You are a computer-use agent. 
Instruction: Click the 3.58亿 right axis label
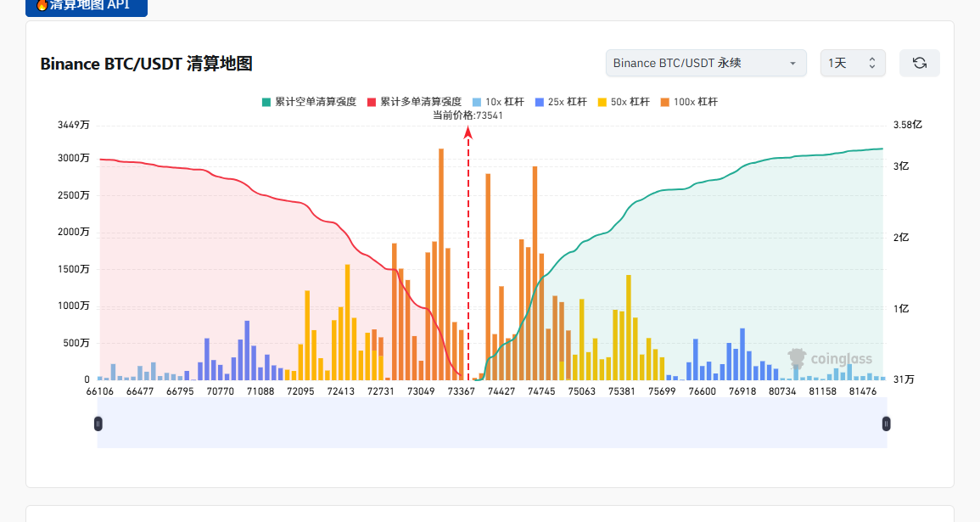coord(908,125)
